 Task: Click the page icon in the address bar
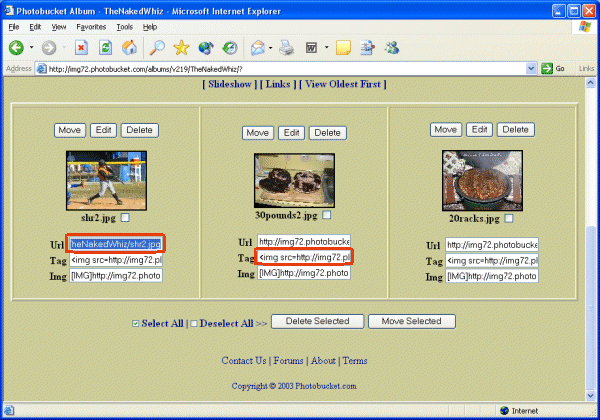coord(41,69)
